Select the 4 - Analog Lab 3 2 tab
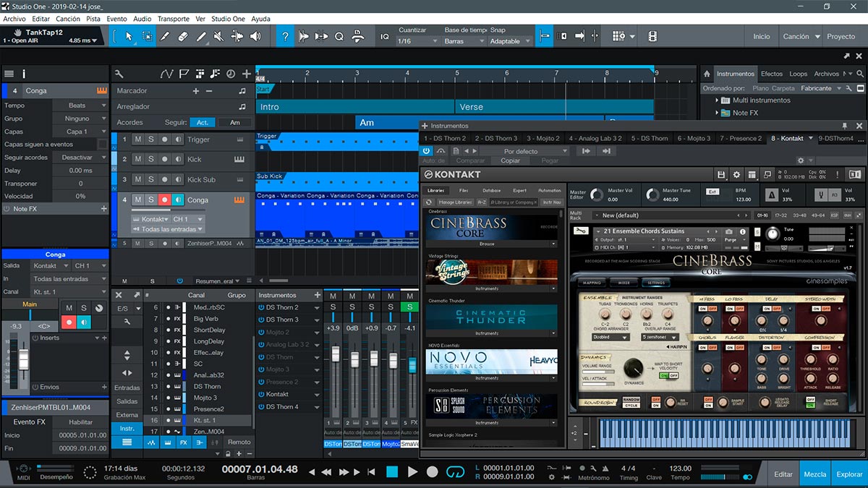This screenshot has height=488, width=868. pos(595,138)
